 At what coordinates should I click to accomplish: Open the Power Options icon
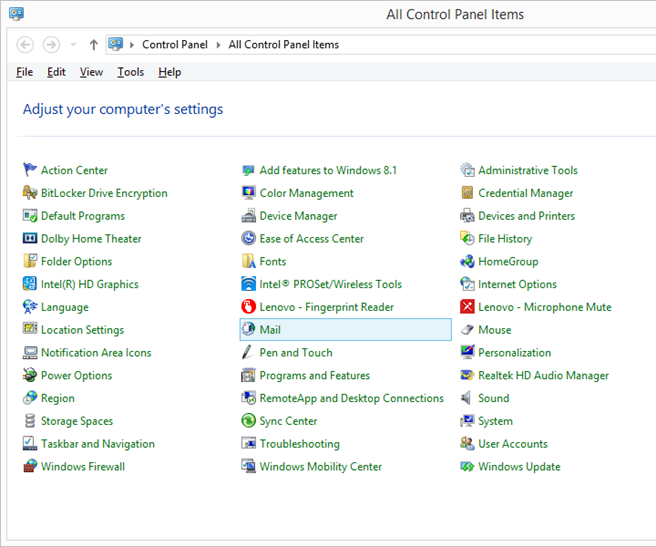(x=30, y=376)
